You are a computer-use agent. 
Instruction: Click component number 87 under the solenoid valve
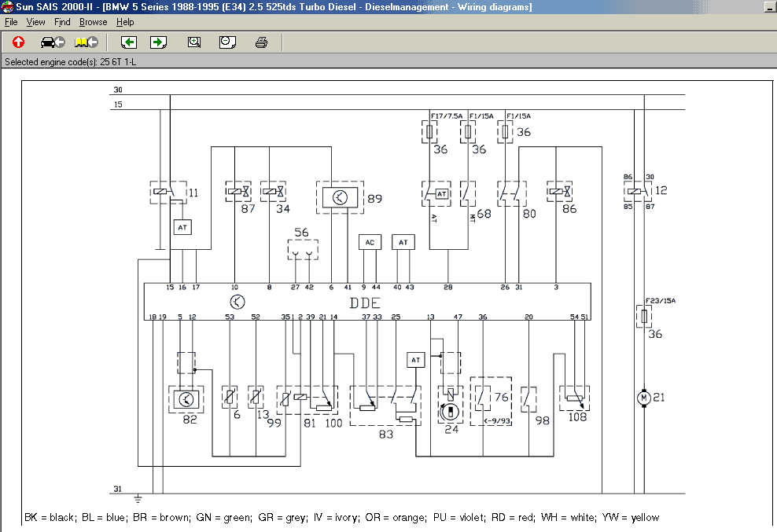[x=249, y=209]
